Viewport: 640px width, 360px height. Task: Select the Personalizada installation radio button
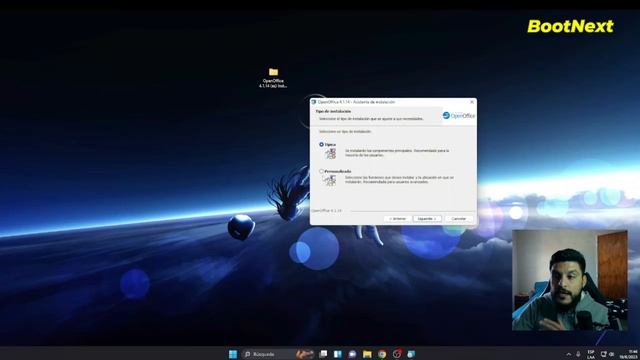[x=322, y=171]
